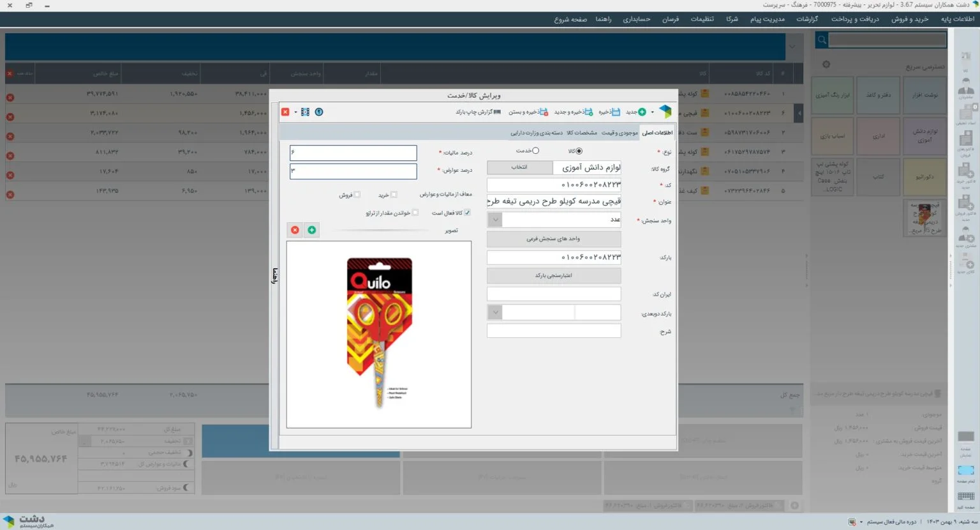The width and height of the screenshot is (980, 530).
Task: Click the درصد عوارض input field
Action: pyautogui.click(x=353, y=171)
